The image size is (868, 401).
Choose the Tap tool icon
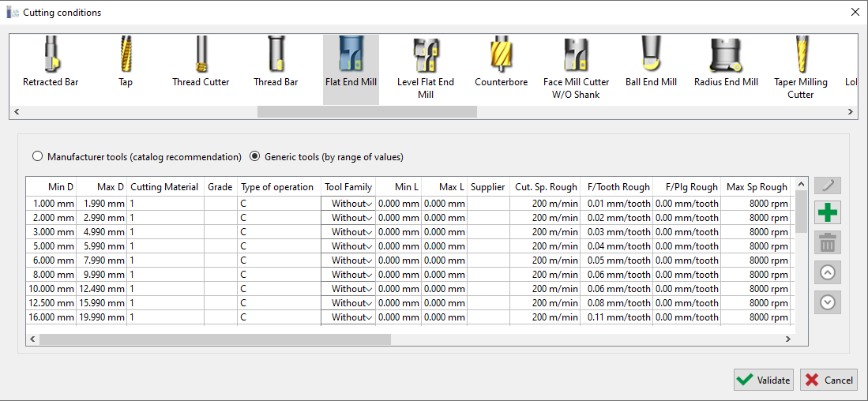click(x=126, y=63)
